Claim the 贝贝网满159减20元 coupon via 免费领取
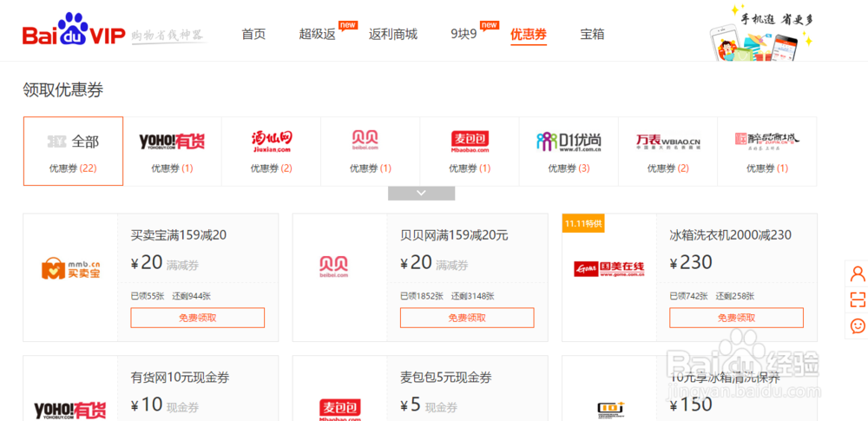 tap(467, 318)
